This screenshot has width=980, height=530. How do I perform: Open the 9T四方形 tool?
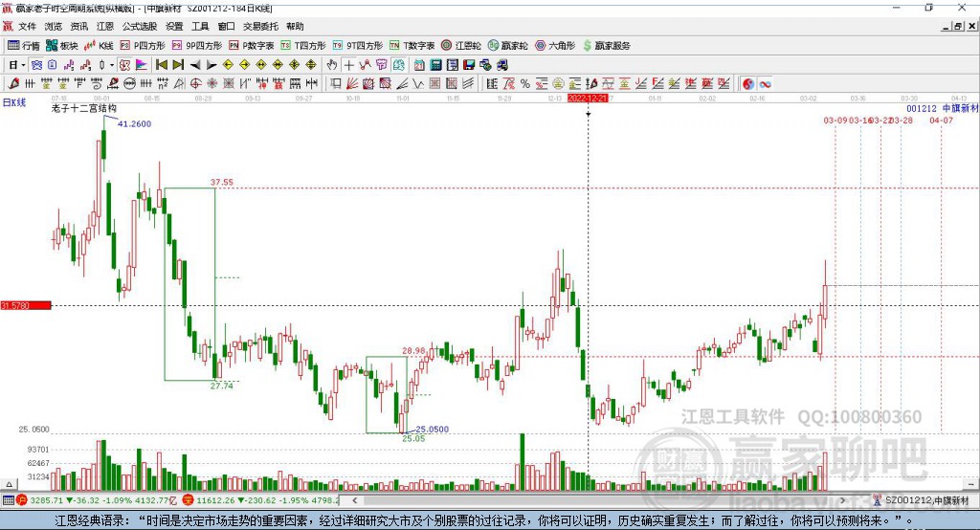[358, 46]
